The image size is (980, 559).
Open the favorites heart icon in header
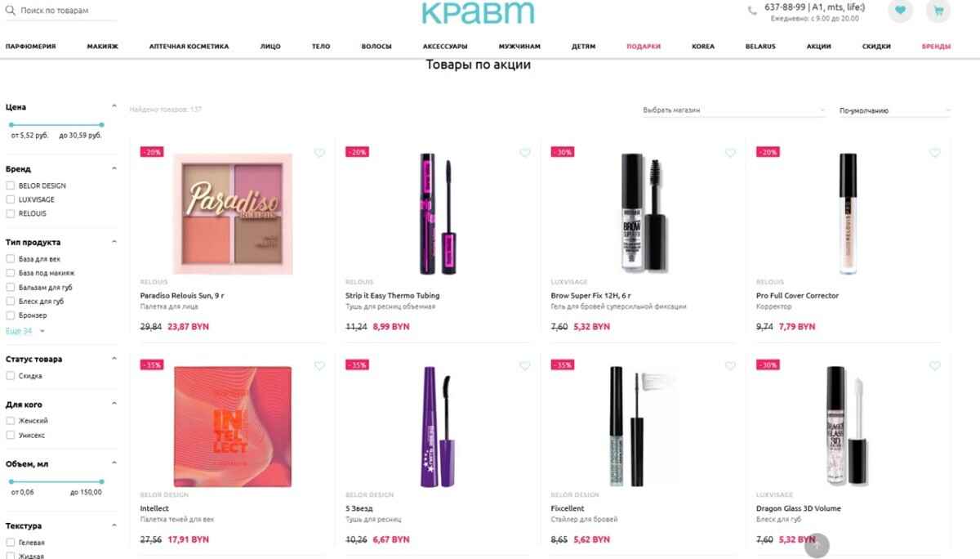click(900, 11)
